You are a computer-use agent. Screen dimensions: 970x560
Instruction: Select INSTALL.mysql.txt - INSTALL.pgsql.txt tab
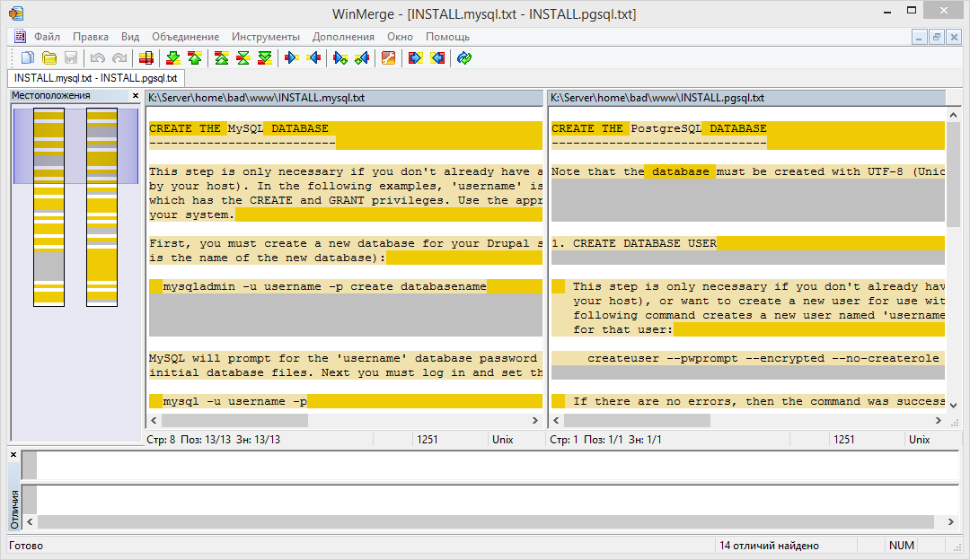click(96, 78)
